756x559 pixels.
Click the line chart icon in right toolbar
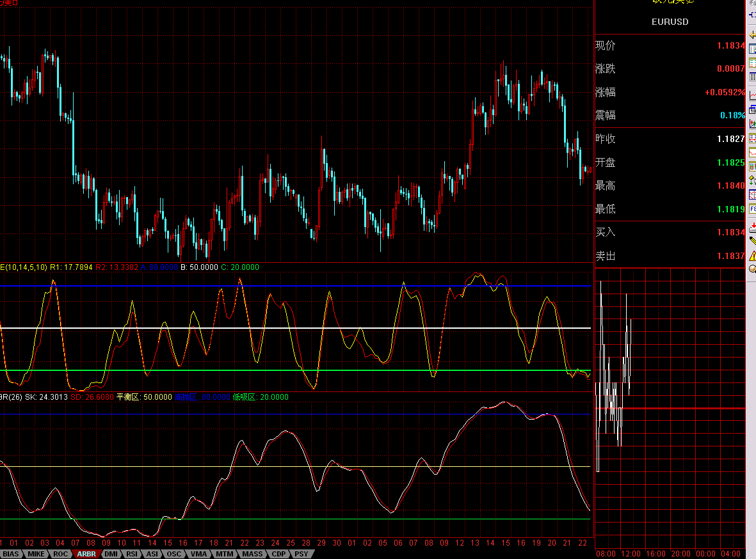753,97
